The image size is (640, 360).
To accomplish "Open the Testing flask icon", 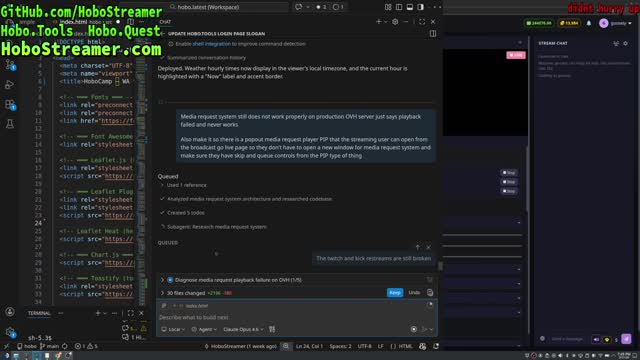I will click(x=10, y=124).
